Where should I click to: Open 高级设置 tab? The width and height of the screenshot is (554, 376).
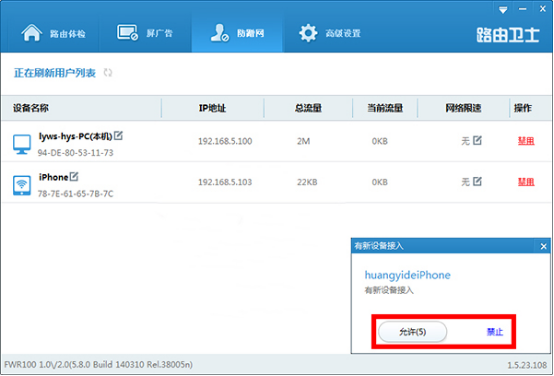point(330,34)
